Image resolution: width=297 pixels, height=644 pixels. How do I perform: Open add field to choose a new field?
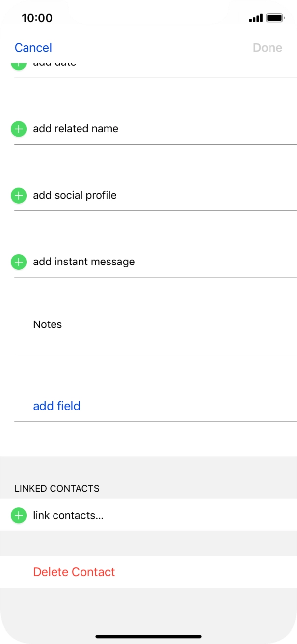pyautogui.click(x=56, y=406)
